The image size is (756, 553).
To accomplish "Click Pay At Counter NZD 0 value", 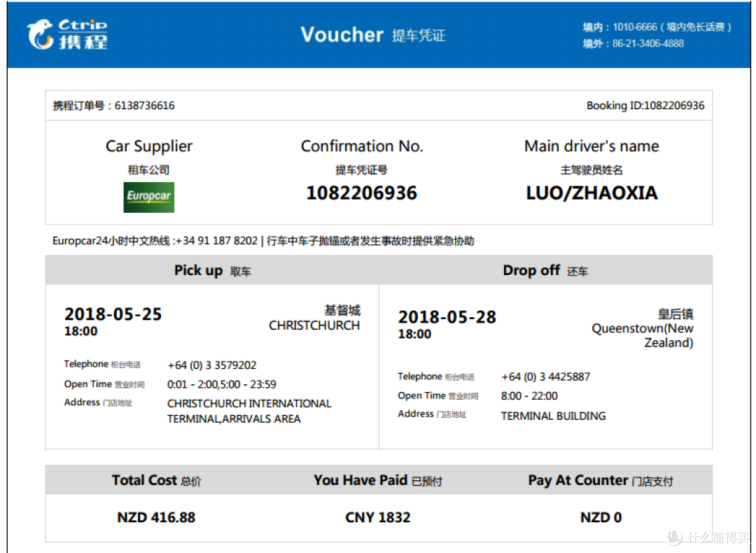I will [x=601, y=517].
